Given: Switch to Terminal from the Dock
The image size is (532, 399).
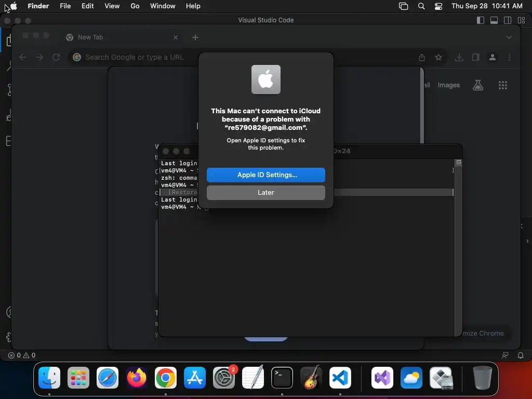Looking at the screenshot, I should (282, 378).
